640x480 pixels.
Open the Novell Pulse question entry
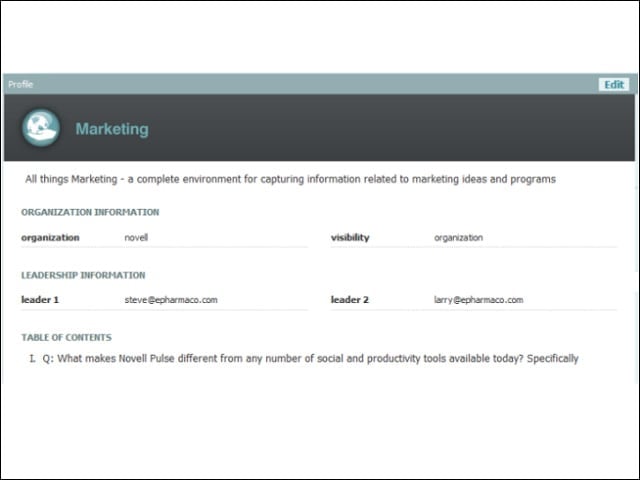[x=310, y=358]
